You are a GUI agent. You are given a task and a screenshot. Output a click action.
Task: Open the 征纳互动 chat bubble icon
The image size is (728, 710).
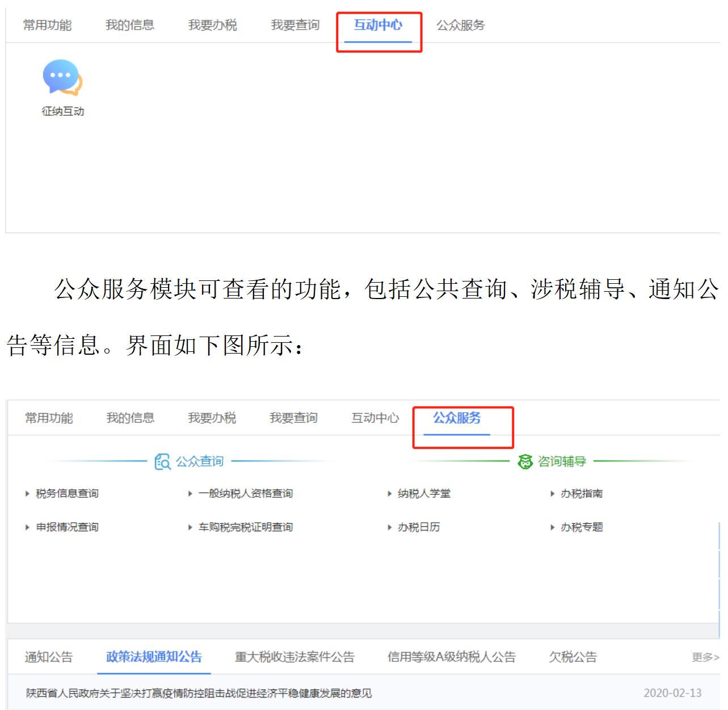[x=62, y=78]
